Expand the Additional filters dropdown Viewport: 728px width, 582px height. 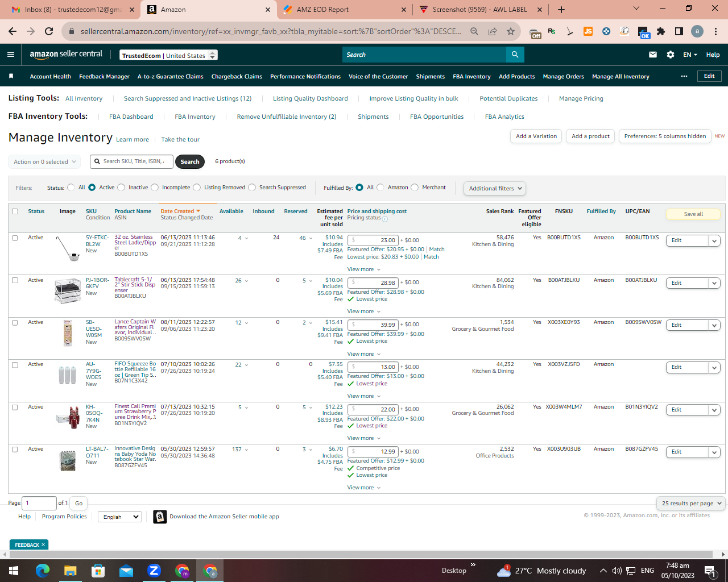pos(494,188)
